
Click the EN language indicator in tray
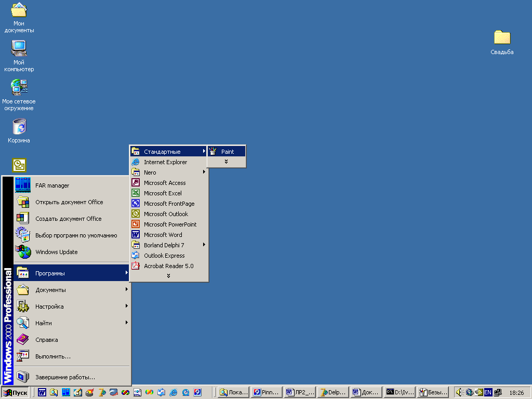[x=488, y=392]
